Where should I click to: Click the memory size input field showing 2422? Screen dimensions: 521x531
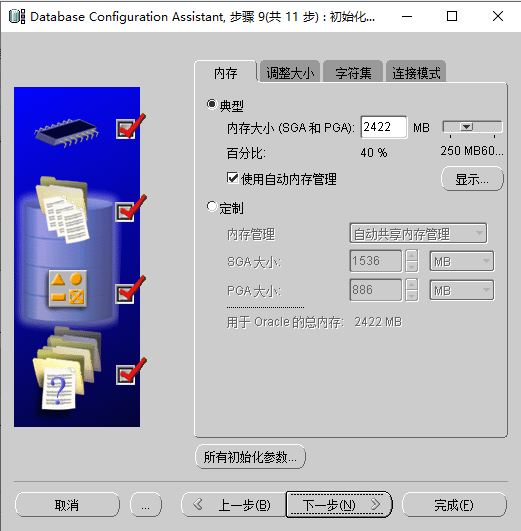tap(384, 127)
